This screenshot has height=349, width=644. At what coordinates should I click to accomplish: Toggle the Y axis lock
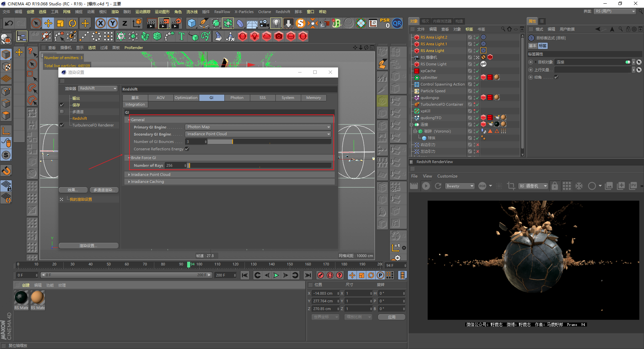pyautogui.click(x=113, y=23)
